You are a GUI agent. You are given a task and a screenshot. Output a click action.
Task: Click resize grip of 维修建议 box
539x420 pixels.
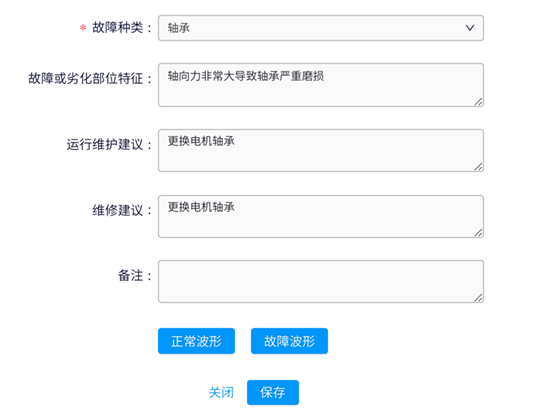(x=478, y=233)
